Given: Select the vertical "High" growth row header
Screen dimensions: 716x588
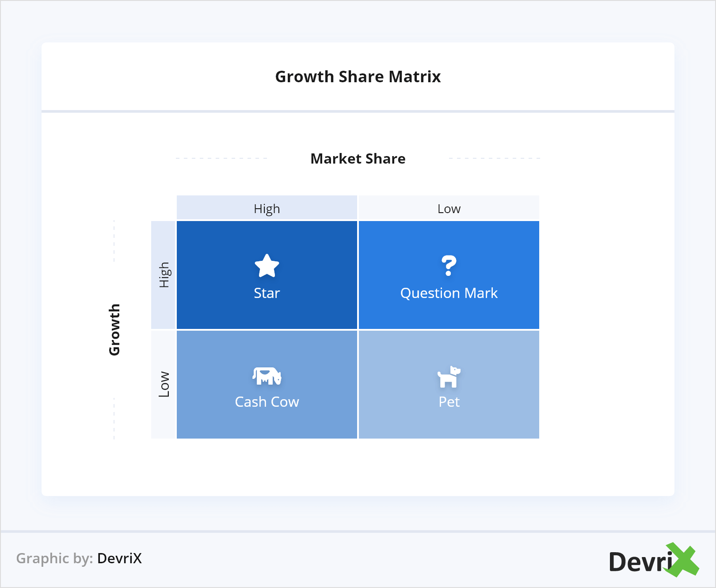Looking at the screenshot, I should [x=164, y=275].
